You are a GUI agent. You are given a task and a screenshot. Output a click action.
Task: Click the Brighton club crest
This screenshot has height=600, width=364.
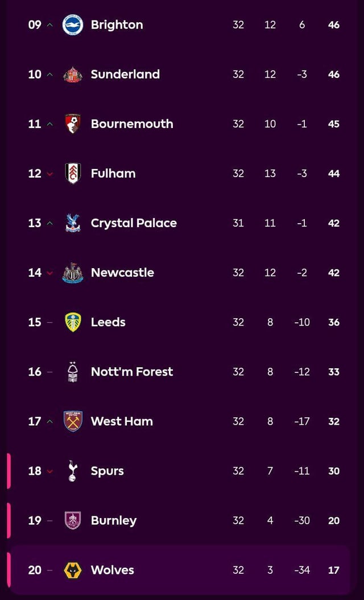[x=73, y=24]
